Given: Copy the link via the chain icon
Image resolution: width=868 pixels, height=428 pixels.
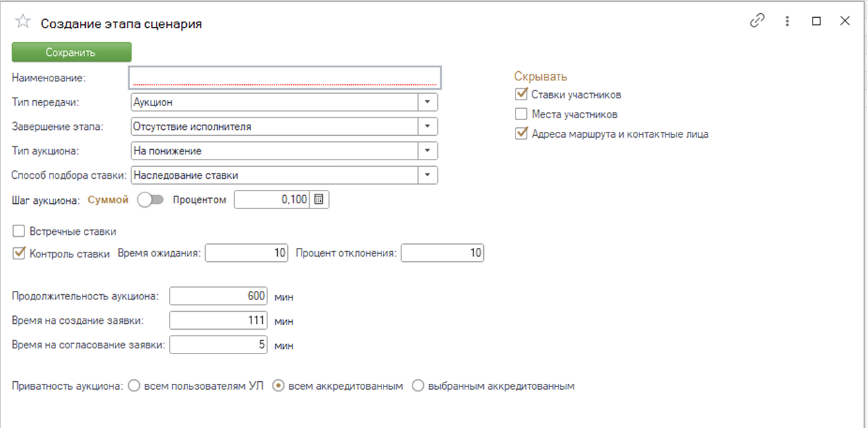Looking at the screenshot, I should (x=757, y=21).
